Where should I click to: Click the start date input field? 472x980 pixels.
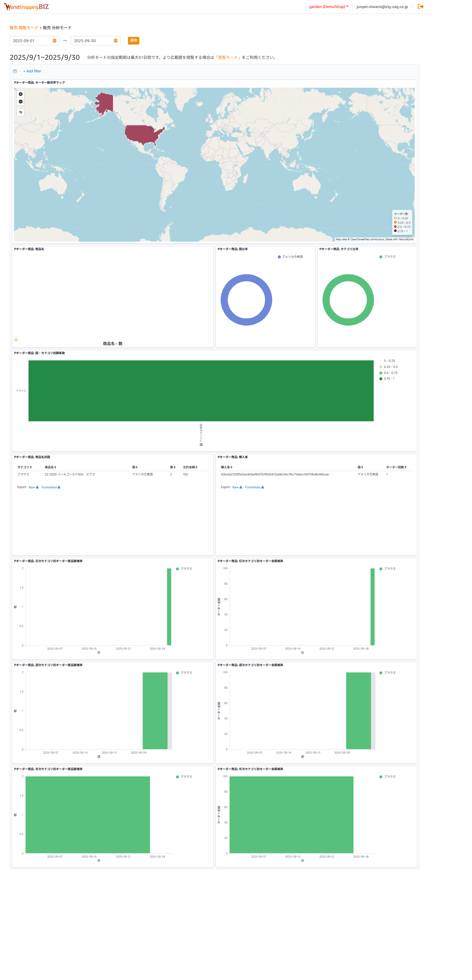coord(31,41)
